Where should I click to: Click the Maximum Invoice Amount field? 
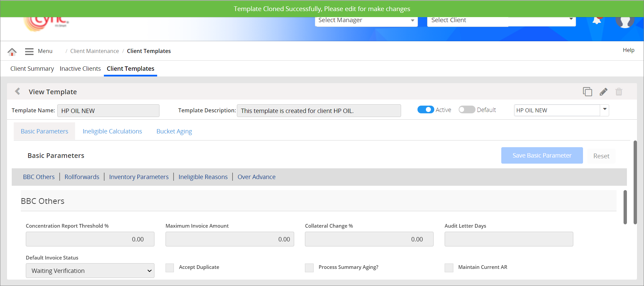[x=230, y=239]
